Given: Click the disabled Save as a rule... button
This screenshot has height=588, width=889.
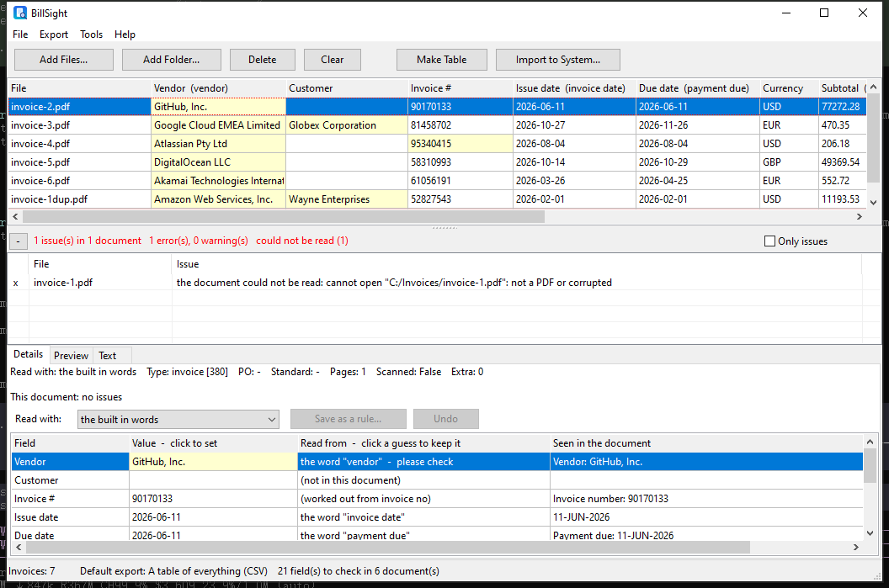Looking at the screenshot, I should [x=349, y=419].
